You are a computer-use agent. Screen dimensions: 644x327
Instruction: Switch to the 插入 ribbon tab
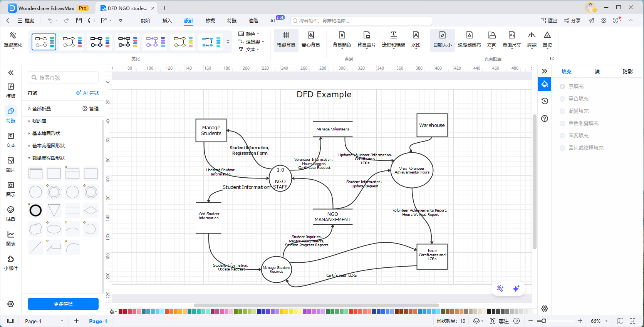167,21
